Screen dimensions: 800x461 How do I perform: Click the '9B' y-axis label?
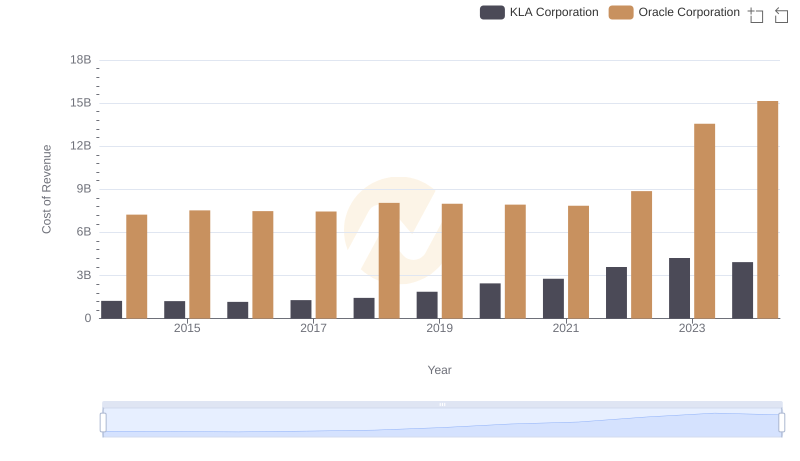84,189
